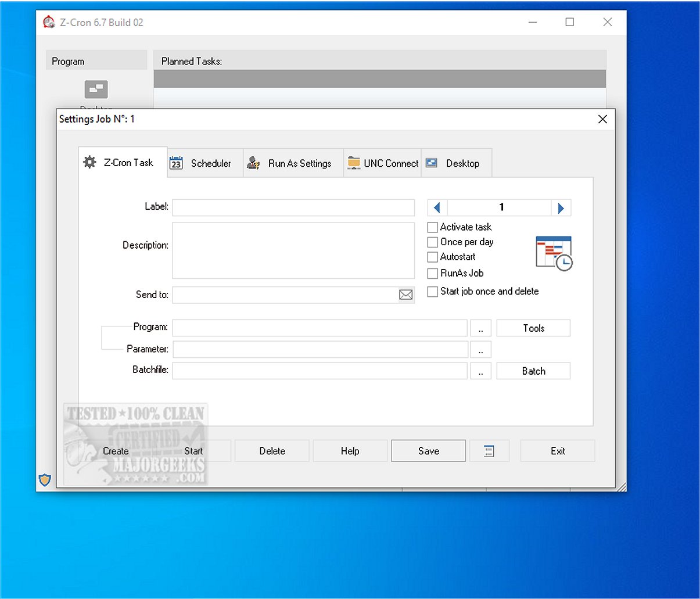The height and width of the screenshot is (599, 700).
Task: Open Help for job settings
Action: [350, 451]
